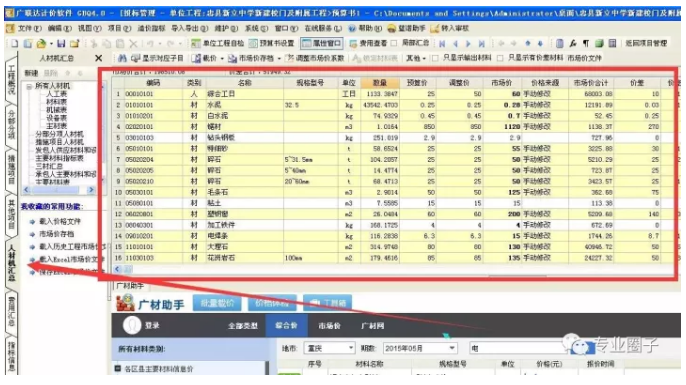Select 主要材料指标表 tree item
686x385 pixels.
[x=59, y=158]
